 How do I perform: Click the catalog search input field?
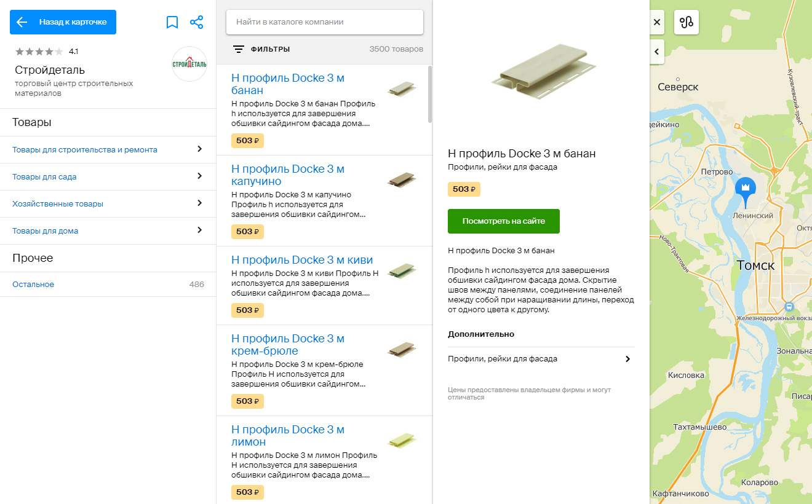pyautogui.click(x=324, y=22)
